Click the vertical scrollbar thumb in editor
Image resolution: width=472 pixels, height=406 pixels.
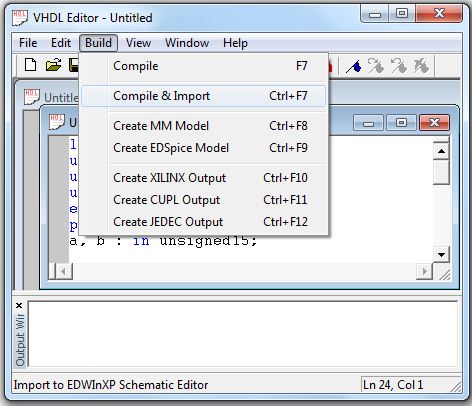441,172
